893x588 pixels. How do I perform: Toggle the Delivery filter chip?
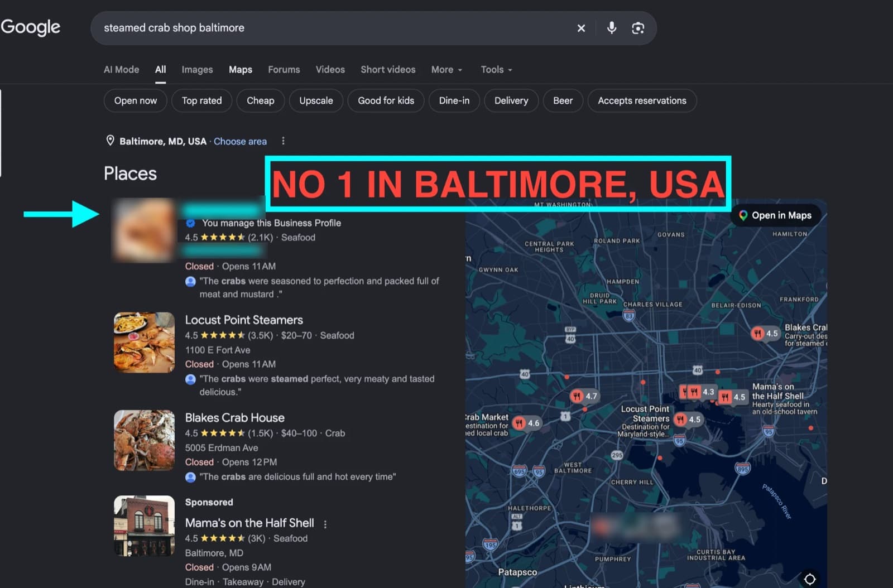pos(511,101)
